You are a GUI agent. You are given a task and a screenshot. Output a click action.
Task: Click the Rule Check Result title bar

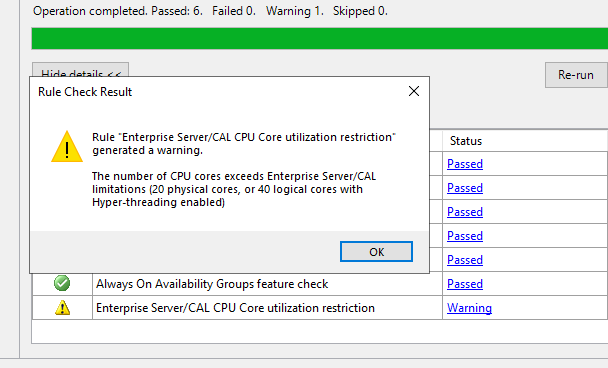[217, 92]
